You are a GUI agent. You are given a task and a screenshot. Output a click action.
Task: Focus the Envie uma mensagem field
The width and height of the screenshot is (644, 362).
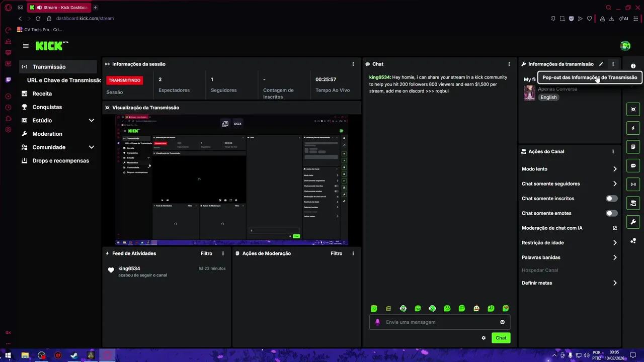coord(440,322)
